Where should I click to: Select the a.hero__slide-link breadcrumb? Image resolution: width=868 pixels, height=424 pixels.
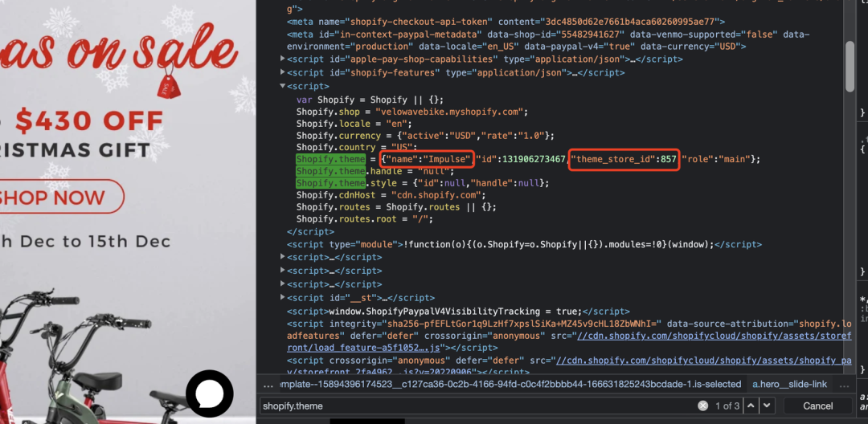(x=789, y=384)
